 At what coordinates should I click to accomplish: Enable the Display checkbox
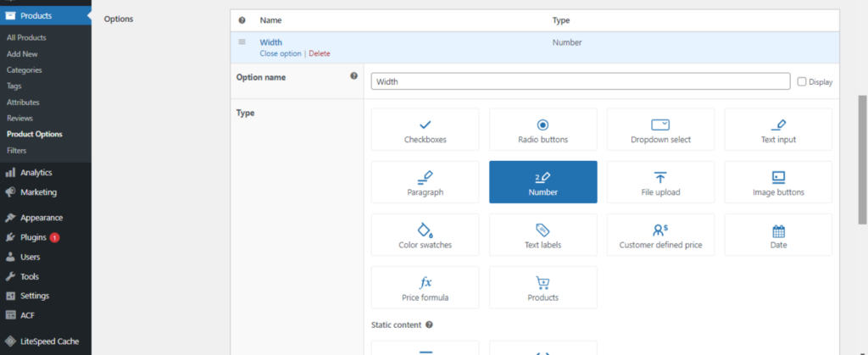802,82
